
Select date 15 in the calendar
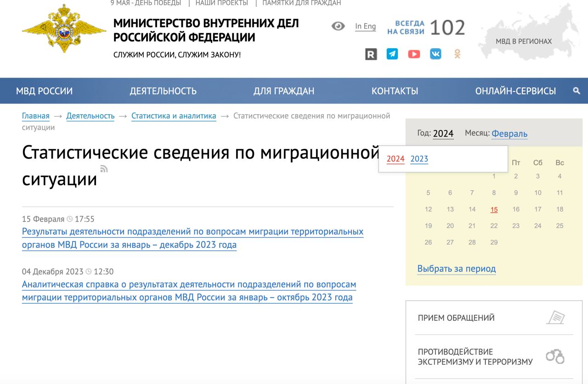coord(494,210)
